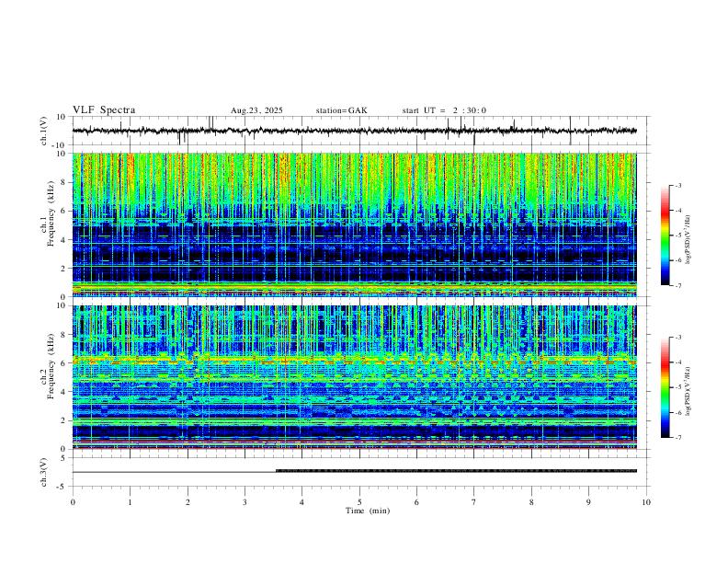
Task: Click the 'ch.3(V)' axis label
Action: [44, 472]
